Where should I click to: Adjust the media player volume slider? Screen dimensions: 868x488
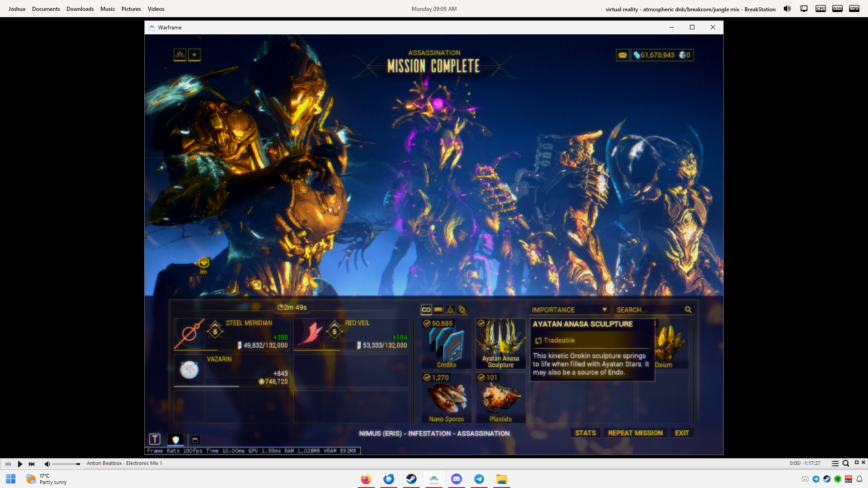pyautogui.click(x=66, y=464)
